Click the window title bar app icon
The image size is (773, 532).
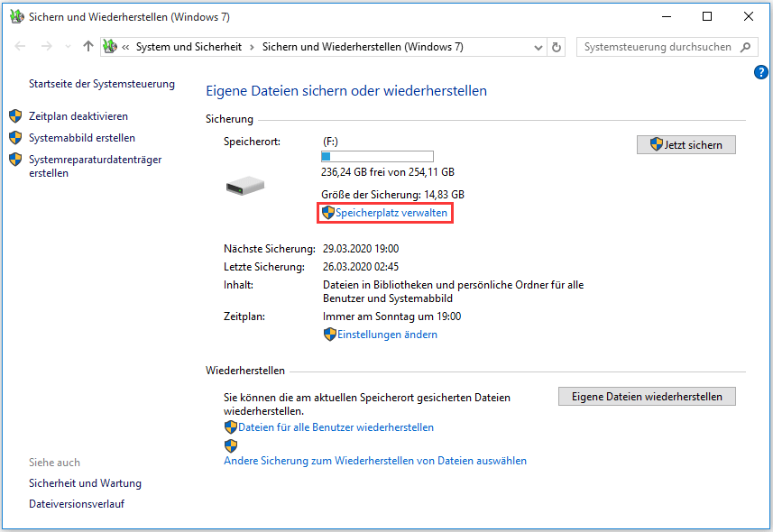(14, 16)
